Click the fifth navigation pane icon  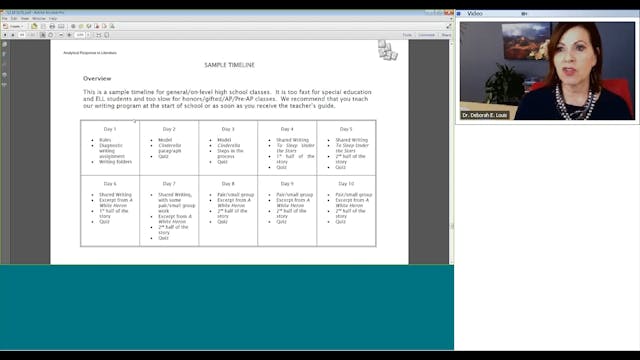(x=4, y=84)
